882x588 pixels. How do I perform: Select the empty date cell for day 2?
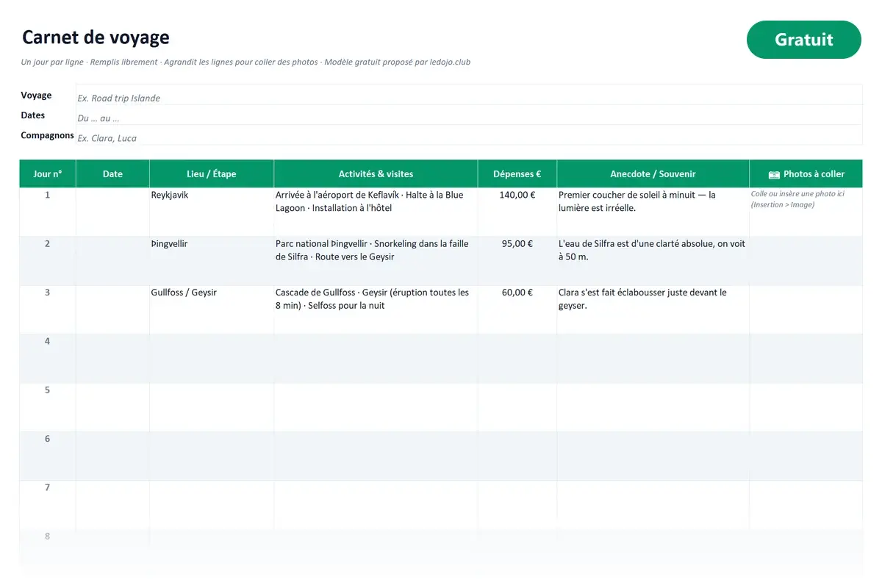pyautogui.click(x=112, y=261)
